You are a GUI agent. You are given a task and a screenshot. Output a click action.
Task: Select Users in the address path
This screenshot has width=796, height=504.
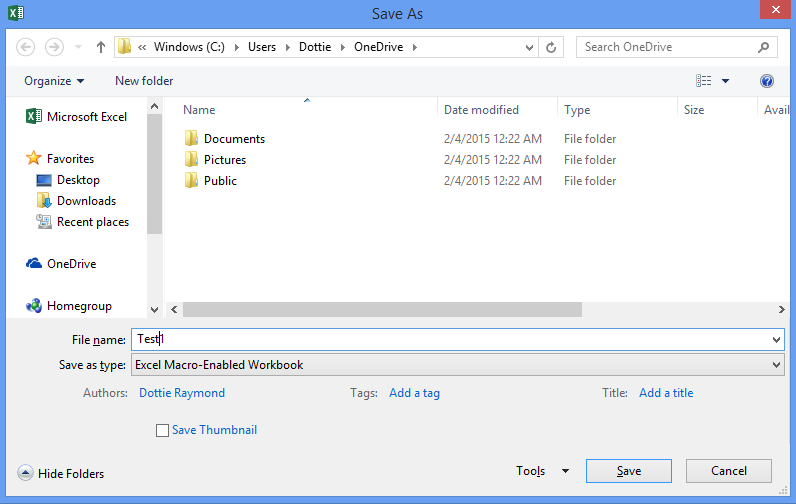pos(262,47)
